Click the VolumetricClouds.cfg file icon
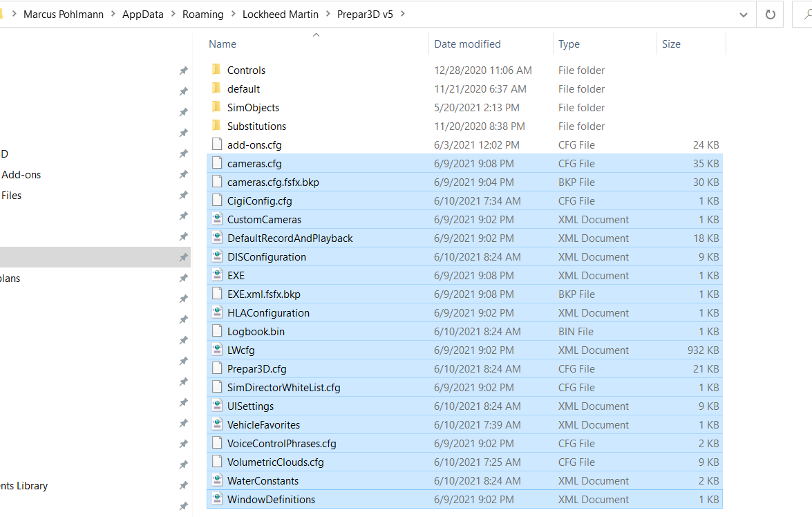The image size is (812, 517). [217, 461]
